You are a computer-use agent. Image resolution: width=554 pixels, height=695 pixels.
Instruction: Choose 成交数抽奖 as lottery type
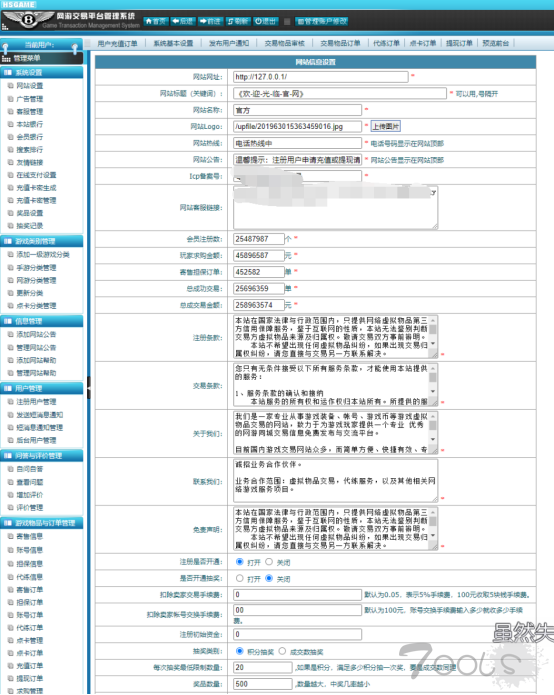coord(282,652)
